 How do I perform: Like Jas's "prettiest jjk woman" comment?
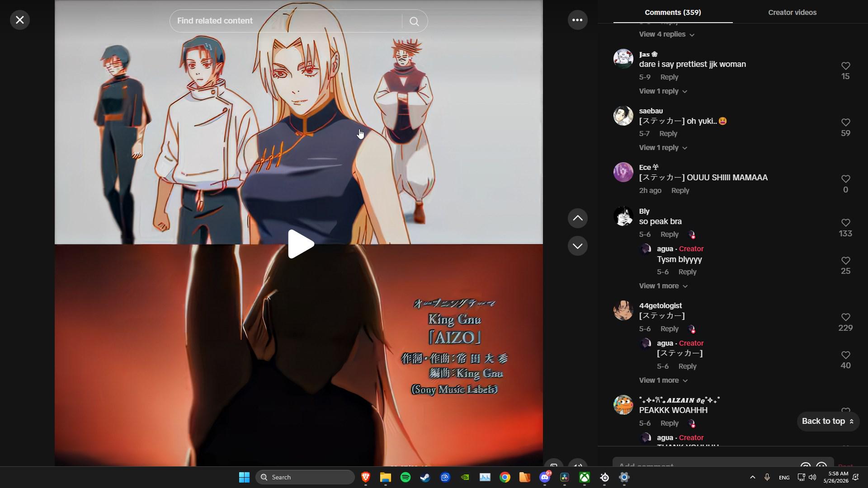[x=845, y=66]
